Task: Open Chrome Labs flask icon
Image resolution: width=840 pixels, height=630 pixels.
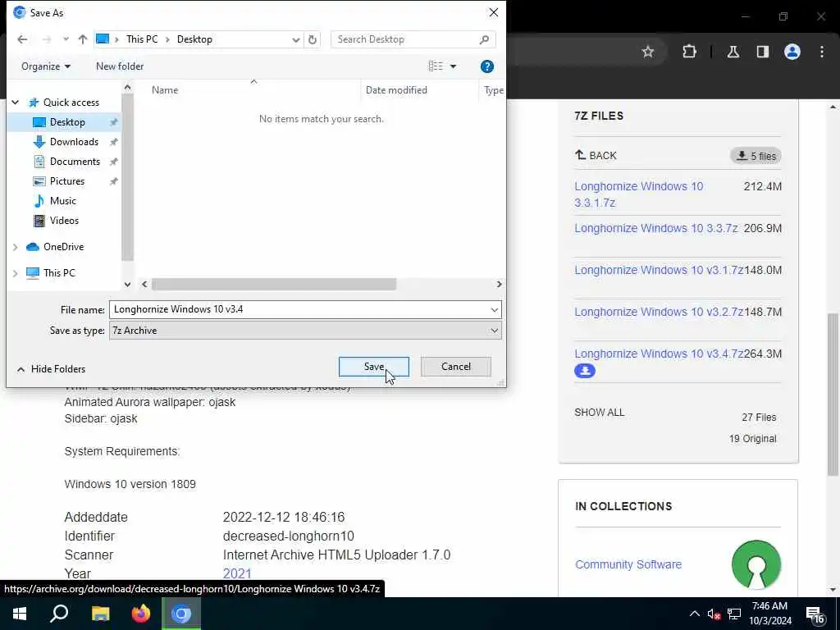Action: 733,52
